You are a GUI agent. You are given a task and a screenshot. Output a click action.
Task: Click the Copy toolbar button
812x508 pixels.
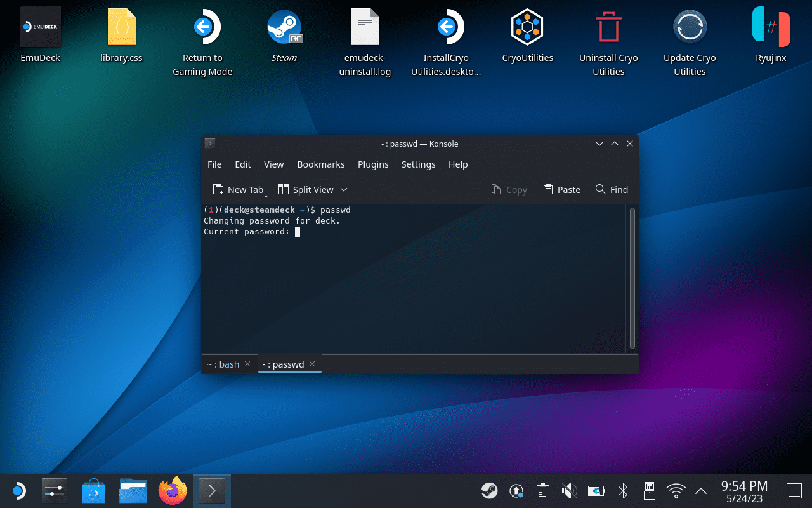click(509, 189)
